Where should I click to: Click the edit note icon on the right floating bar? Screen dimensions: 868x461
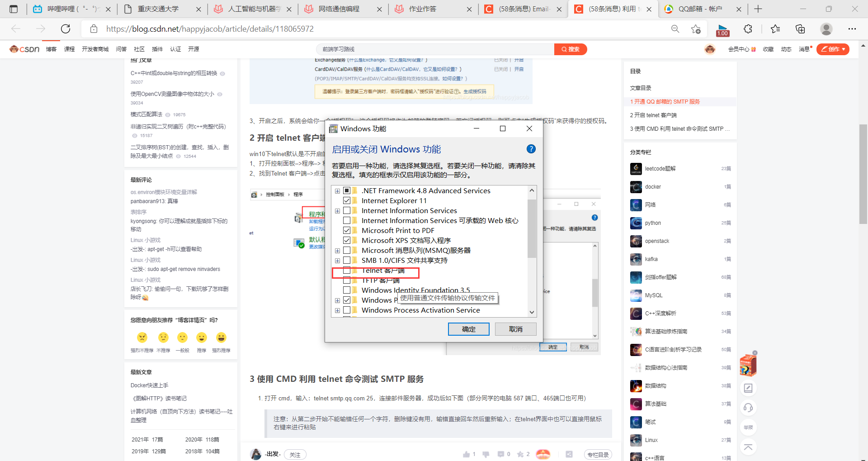tap(748, 388)
